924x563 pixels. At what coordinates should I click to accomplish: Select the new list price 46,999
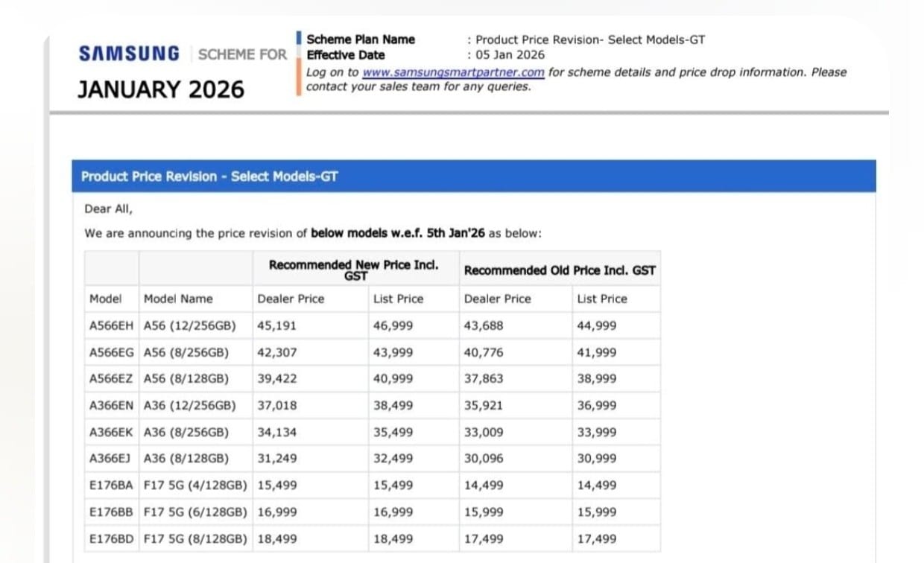(x=393, y=325)
